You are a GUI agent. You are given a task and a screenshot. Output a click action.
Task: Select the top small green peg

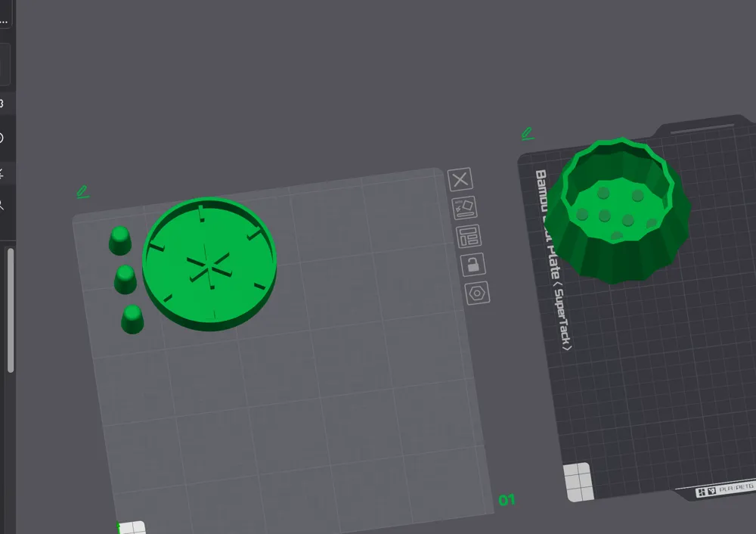point(119,241)
